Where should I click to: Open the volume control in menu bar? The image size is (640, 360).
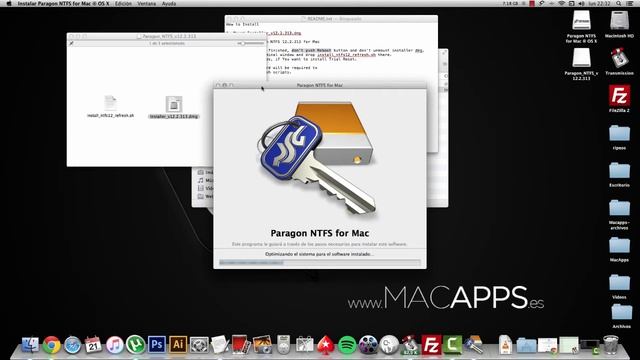[x=581, y=3]
